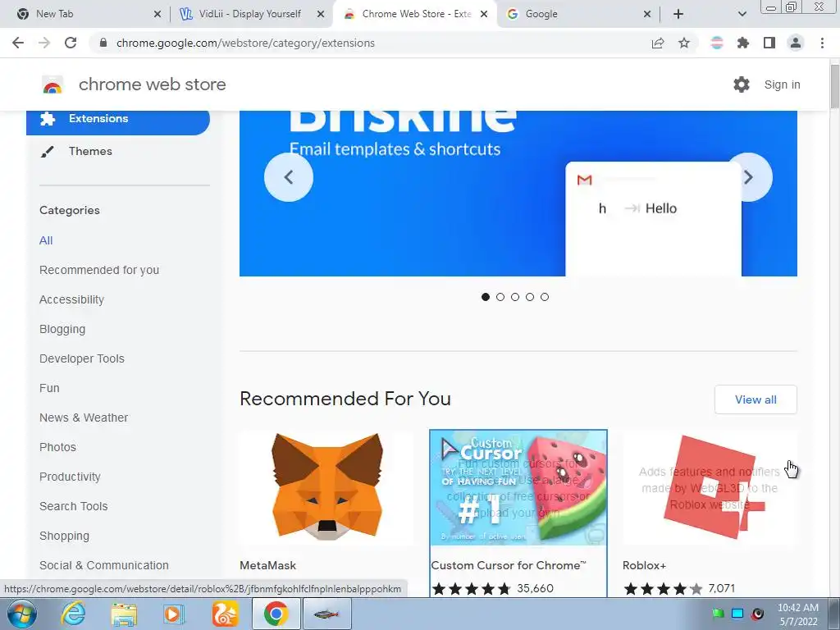This screenshot has height=630, width=840.
Task: Open Windows Media Player taskbar icon
Action: 173,614
